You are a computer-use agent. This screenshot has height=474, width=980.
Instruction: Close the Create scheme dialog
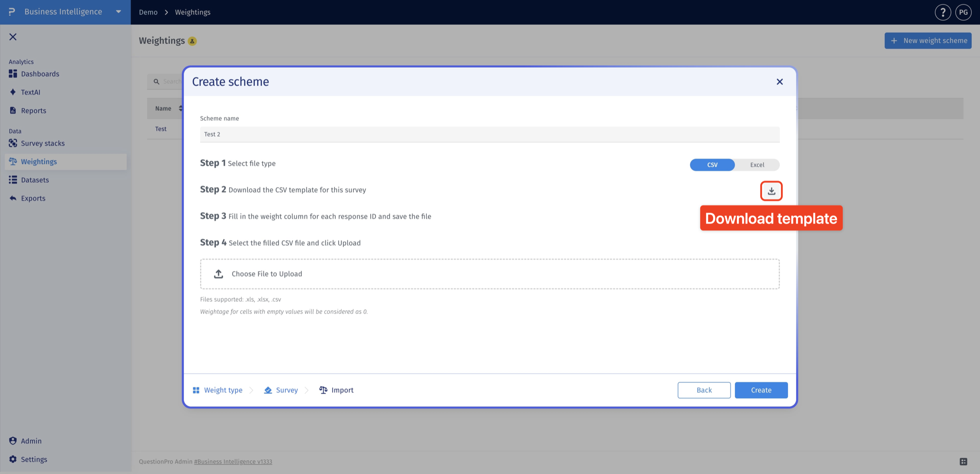(779, 82)
